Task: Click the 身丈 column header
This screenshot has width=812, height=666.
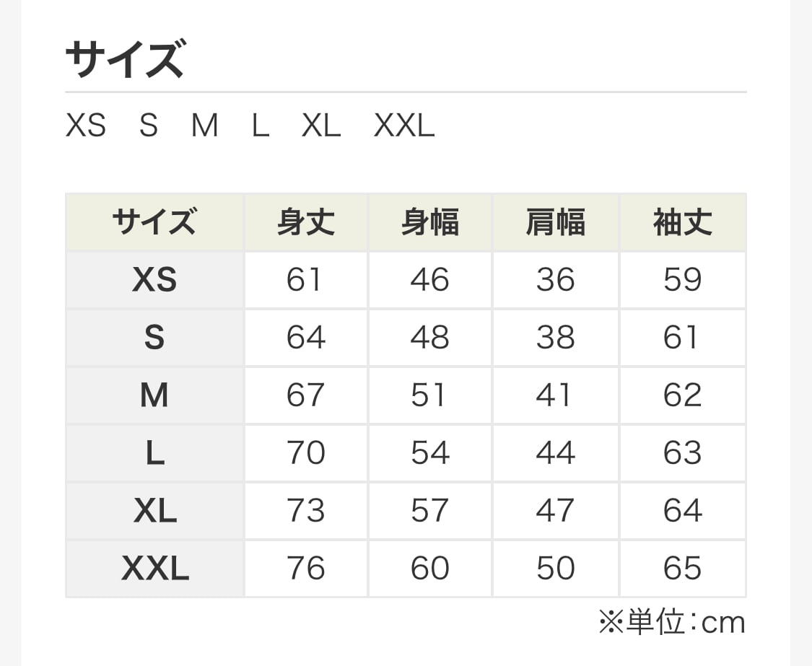Action: pos(306,222)
